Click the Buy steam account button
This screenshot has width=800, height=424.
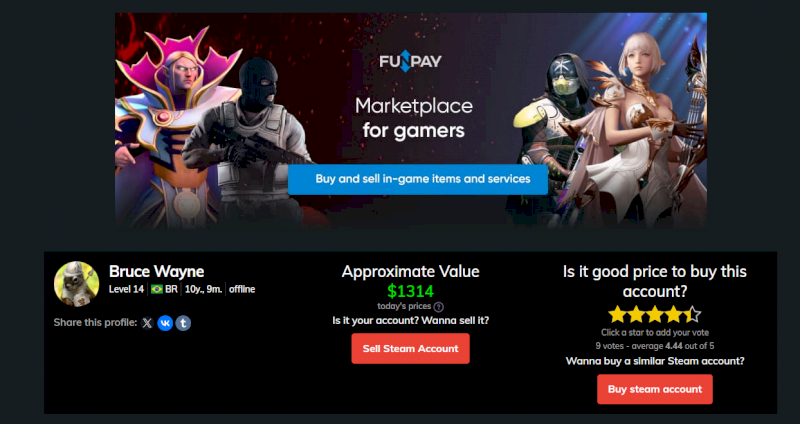click(x=655, y=389)
